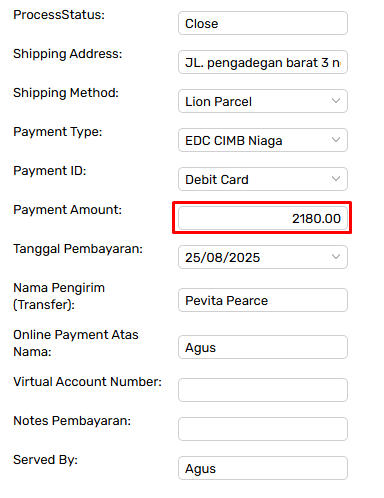Click the 'Payment Type:' label
This screenshot has width=384, height=498.
(x=58, y=132)
